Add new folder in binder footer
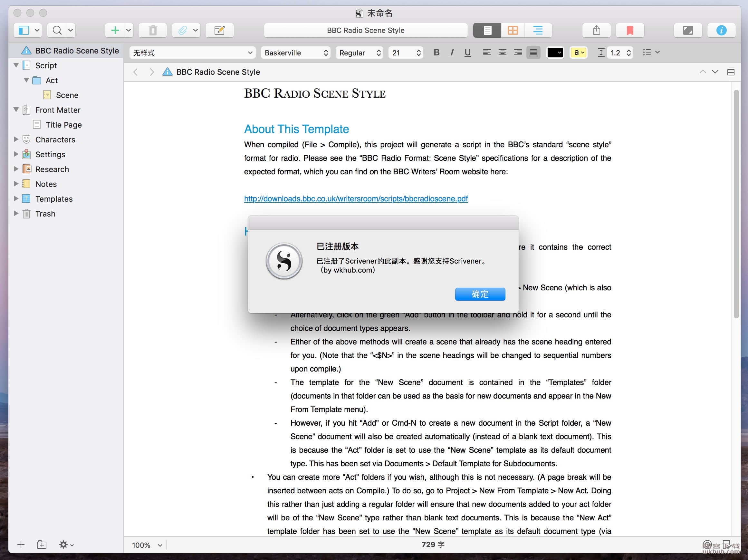 point(42,544)
